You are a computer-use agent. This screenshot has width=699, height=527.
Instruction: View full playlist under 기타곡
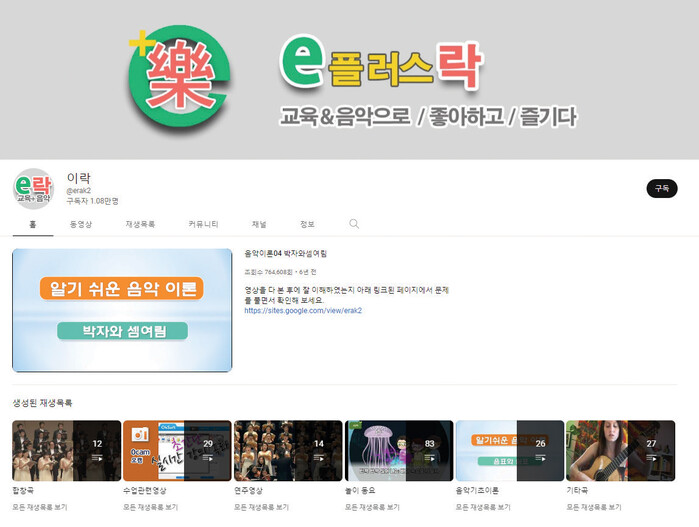pos(594,507)
